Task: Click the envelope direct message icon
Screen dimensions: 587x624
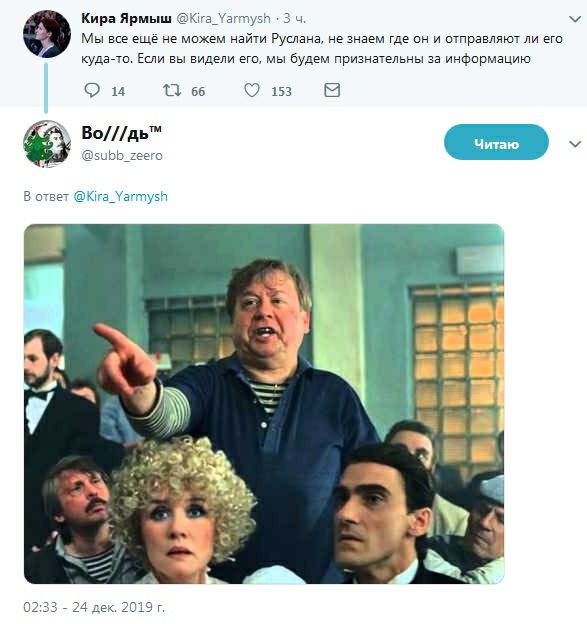Action: coord(332,90)
